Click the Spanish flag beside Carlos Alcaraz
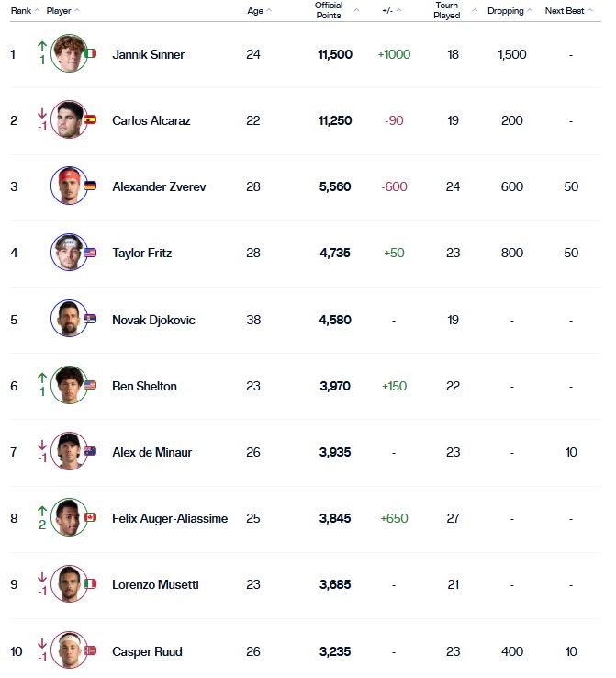 90,120
